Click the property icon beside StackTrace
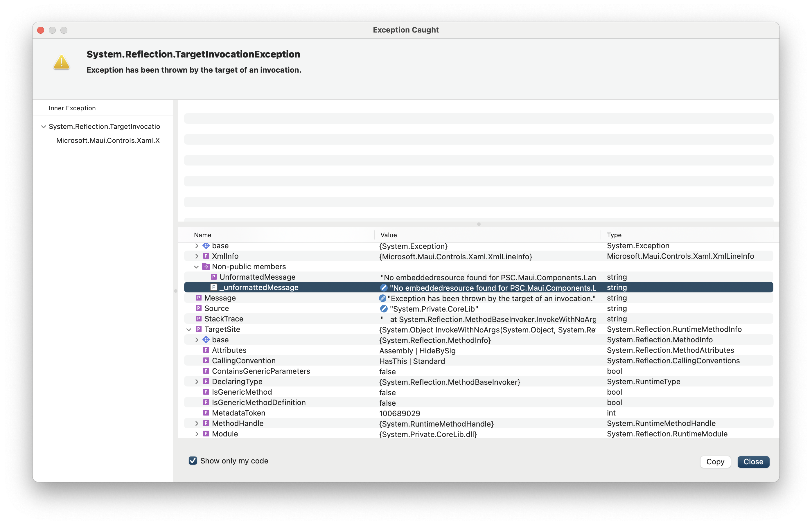The image size is (812, 525). [x=198, y=319]
